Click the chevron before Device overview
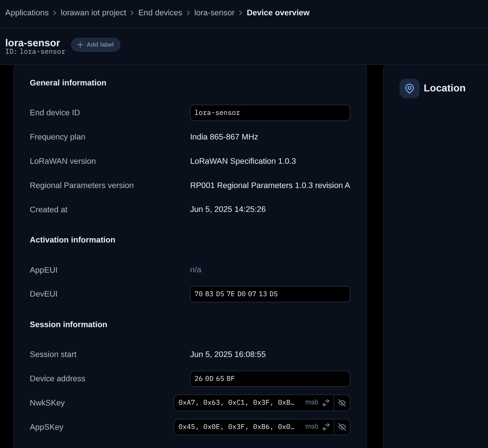 [x=240, y=13]
